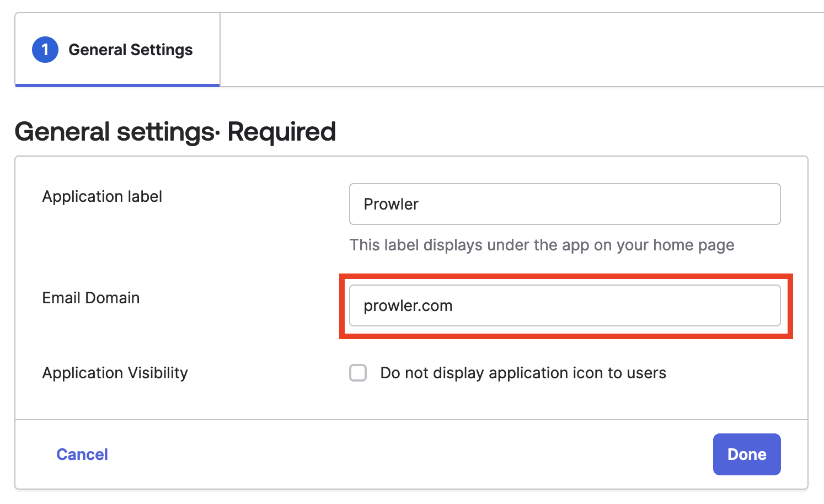Focus the Email Domain input field
Viewport: 824px width, 504px height.
(564, 305)
